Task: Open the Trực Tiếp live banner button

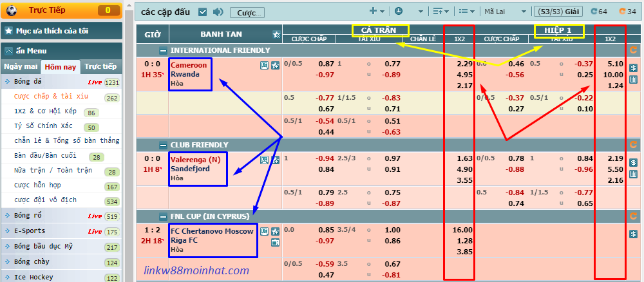Action: tap(62, 10)
